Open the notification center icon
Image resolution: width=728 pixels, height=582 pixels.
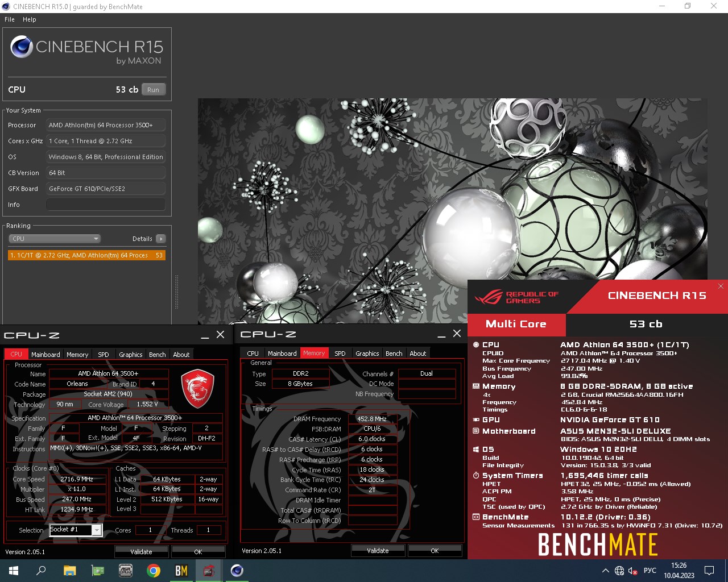(x=709, y=571)
